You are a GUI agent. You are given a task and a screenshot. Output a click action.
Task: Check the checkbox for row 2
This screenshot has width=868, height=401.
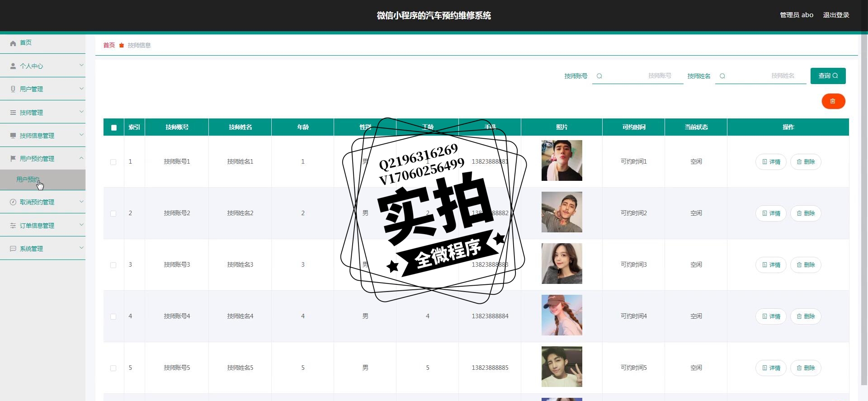[113, 213]
